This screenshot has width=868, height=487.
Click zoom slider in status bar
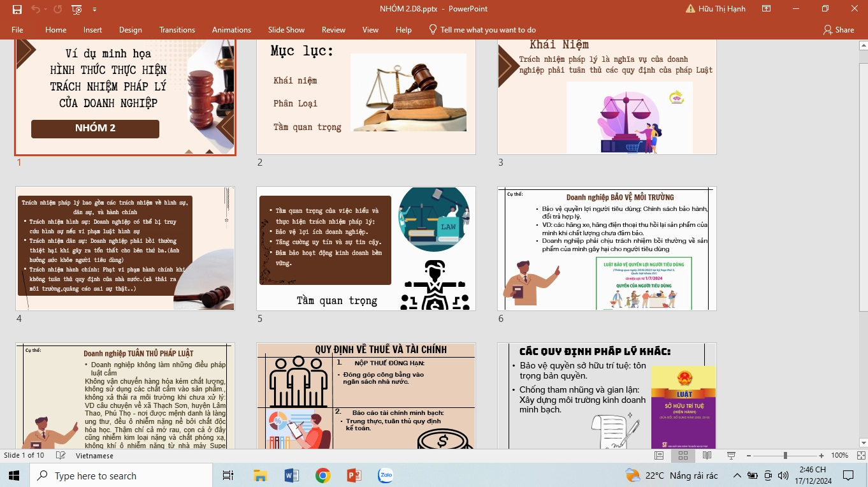785,456
